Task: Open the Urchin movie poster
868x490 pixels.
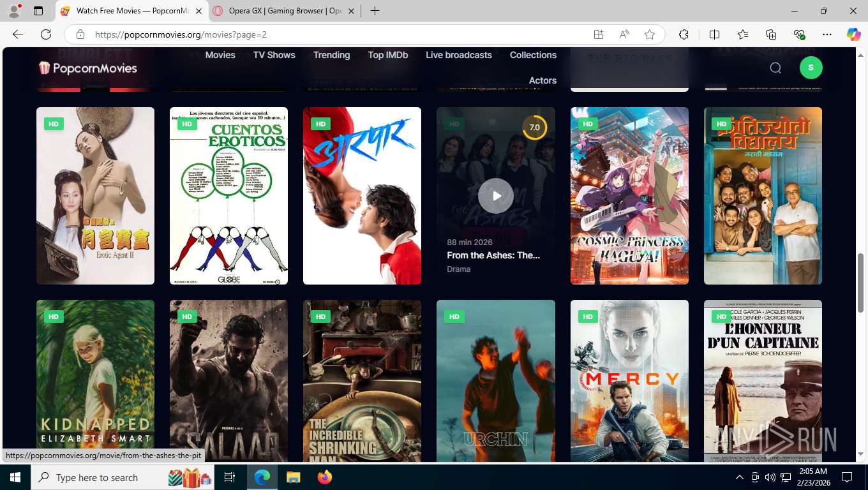Action: coord(496,381)
